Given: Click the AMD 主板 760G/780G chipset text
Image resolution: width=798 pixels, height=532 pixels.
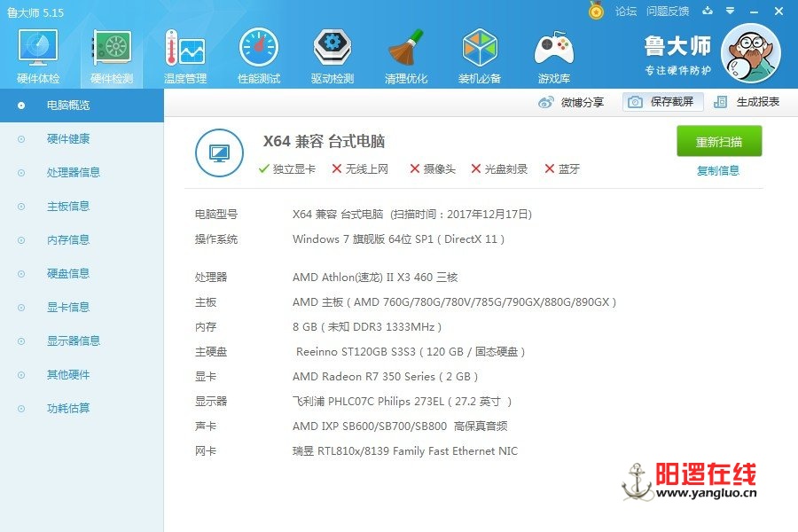Looking at the screenshot, I should pyautogui.click(x=455, y=302).
